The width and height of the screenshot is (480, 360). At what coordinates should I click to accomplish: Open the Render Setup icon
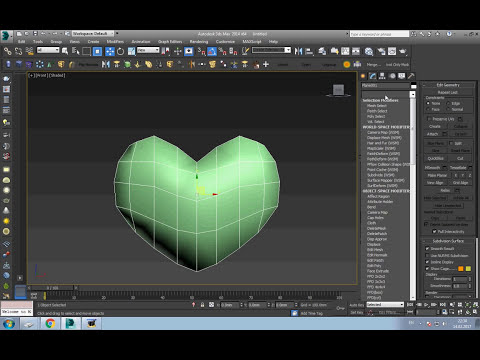(381, 51)
